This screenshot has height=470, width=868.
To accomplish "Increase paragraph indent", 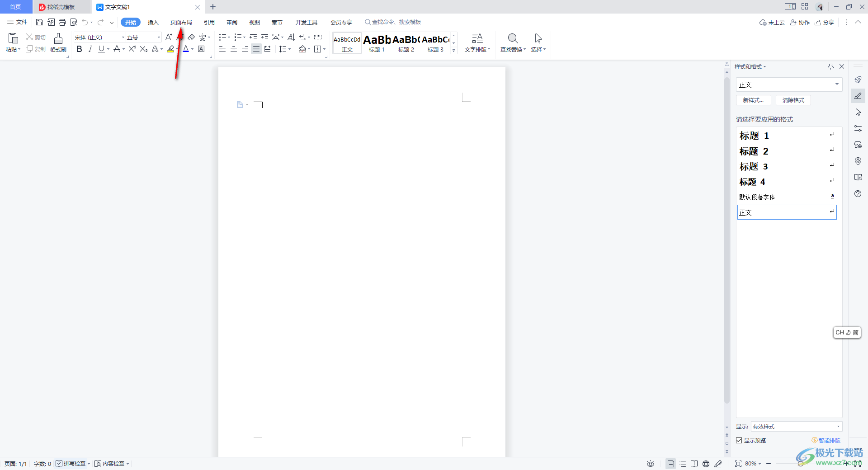I will [x=264, y=37].
